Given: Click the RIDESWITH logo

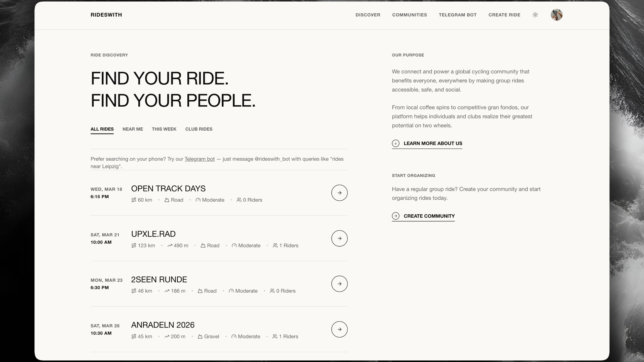Looking at the screenshot, I should tap(106, 15).
